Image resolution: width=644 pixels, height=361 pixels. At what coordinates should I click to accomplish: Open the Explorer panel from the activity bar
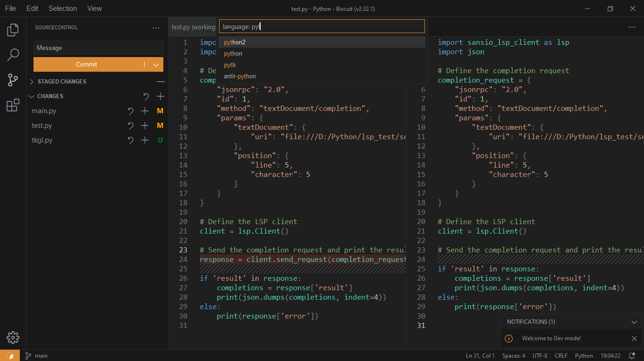click(x=12, y=29)
